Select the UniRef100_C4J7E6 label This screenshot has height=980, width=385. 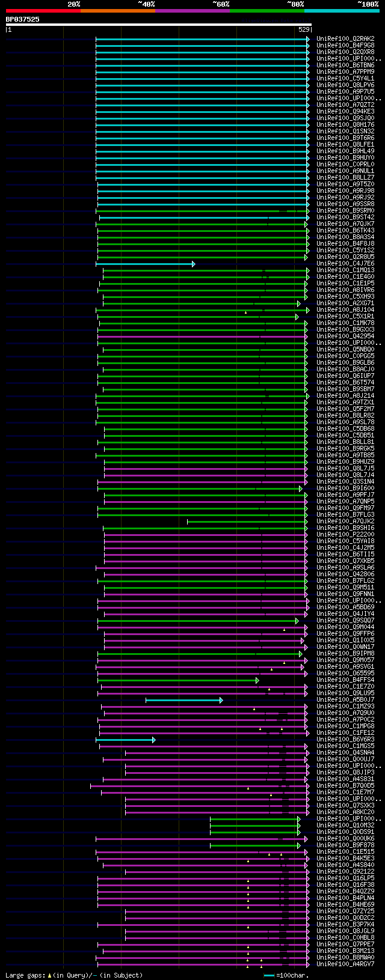tap(345, 264)
